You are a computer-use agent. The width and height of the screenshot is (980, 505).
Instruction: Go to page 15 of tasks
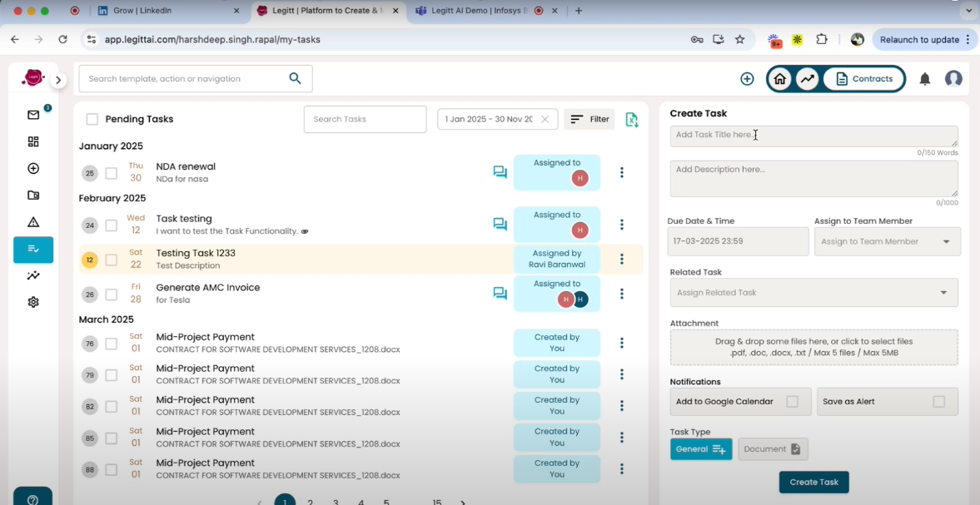[x=437, y=501]
